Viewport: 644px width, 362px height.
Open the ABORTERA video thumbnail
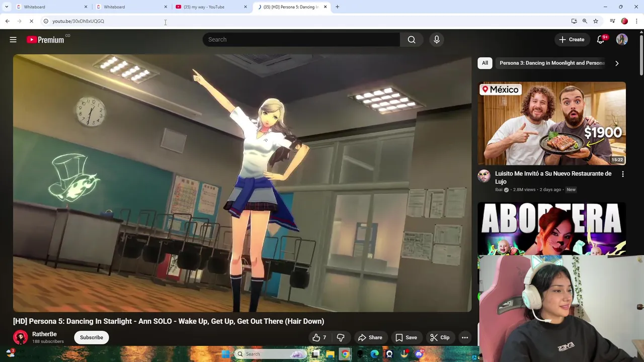click(551, 229)
